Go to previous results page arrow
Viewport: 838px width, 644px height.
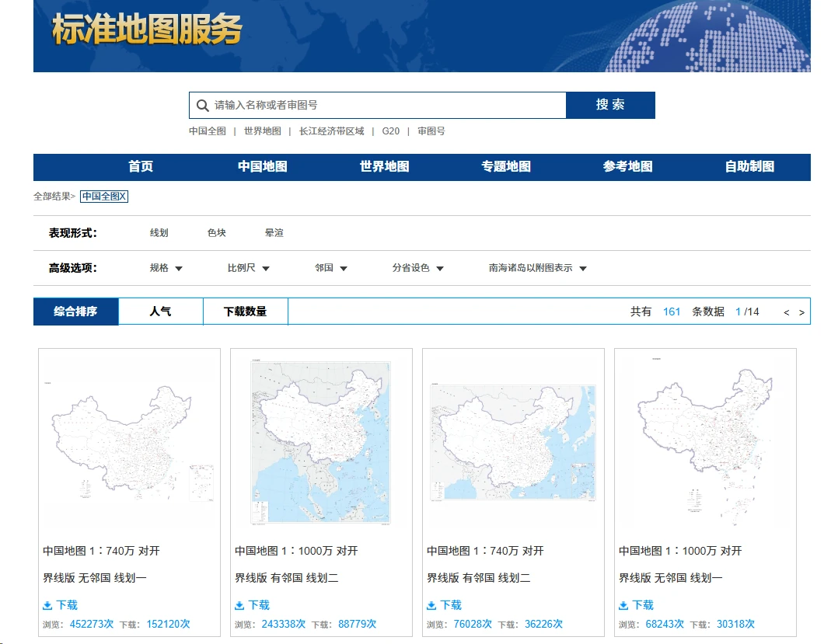tap(786, 312)
